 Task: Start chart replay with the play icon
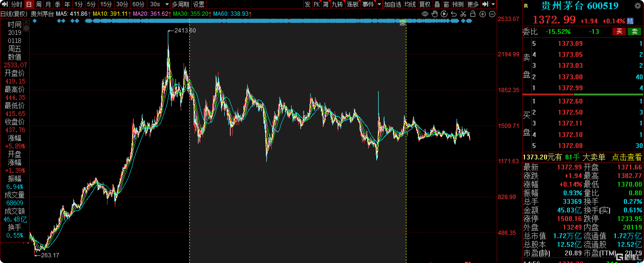click(444, 14)
